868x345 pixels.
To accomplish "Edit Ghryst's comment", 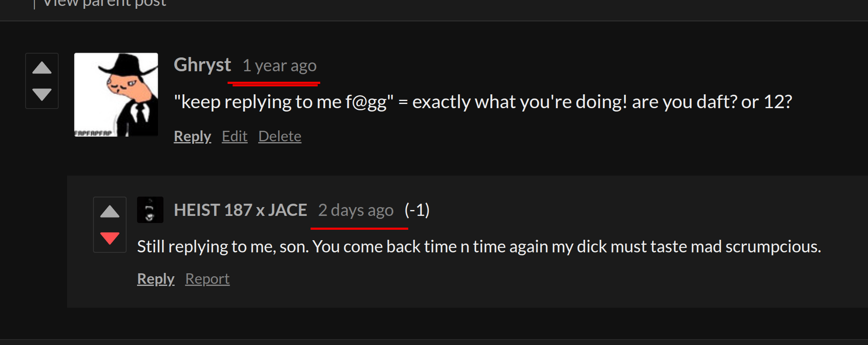I will click(x=235, y=136).
